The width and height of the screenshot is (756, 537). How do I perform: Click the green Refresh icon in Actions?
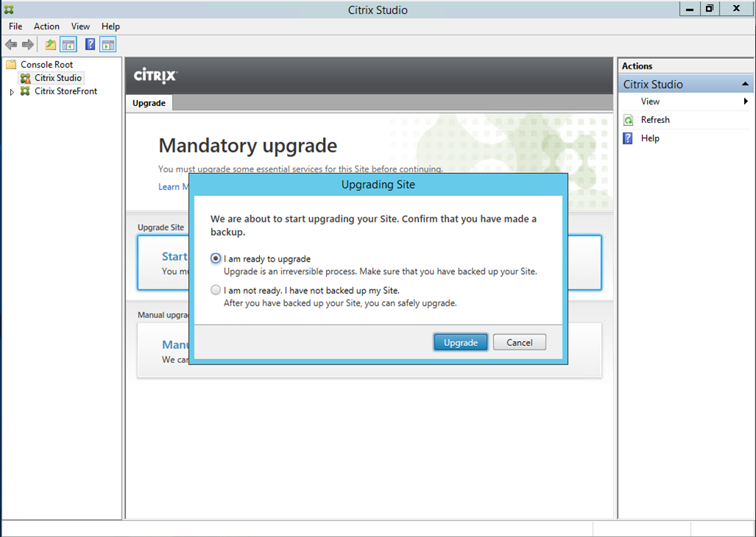[628, 120]
